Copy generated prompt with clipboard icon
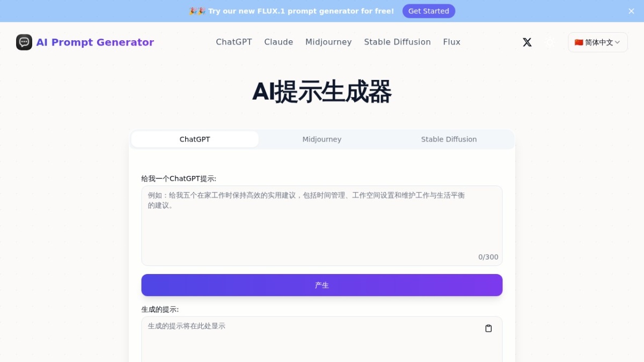 click(488, 328)
